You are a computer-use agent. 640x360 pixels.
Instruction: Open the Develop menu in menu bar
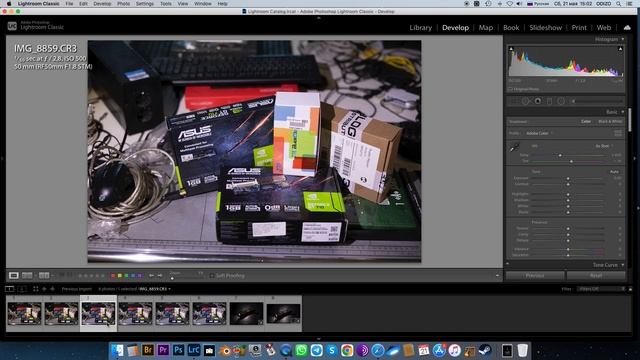point(102,4)
